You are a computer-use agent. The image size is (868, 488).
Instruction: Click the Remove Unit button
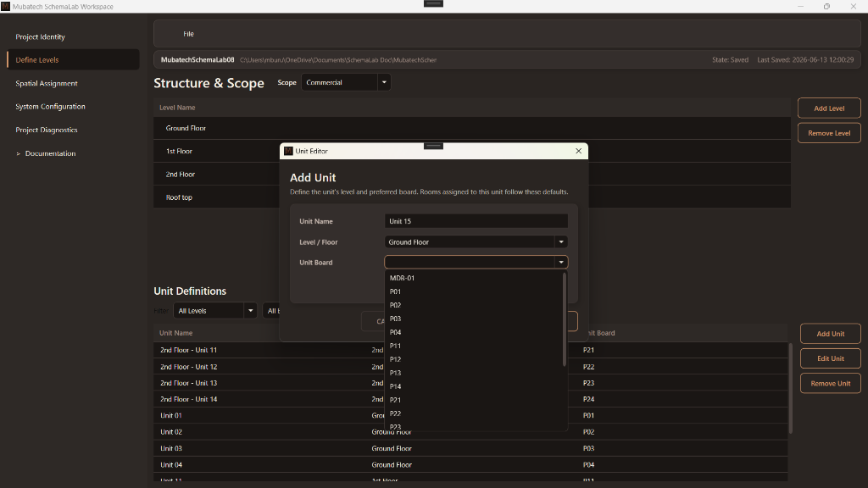(831, 384)
